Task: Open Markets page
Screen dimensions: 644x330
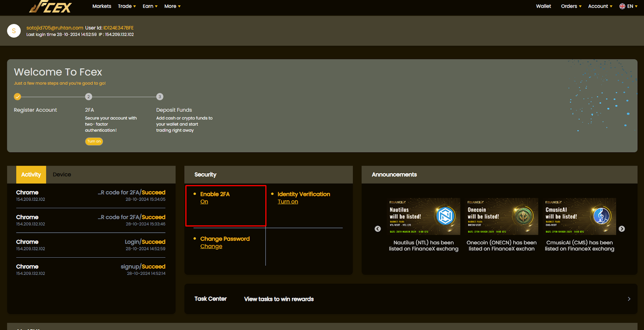Action: [102, 6]
